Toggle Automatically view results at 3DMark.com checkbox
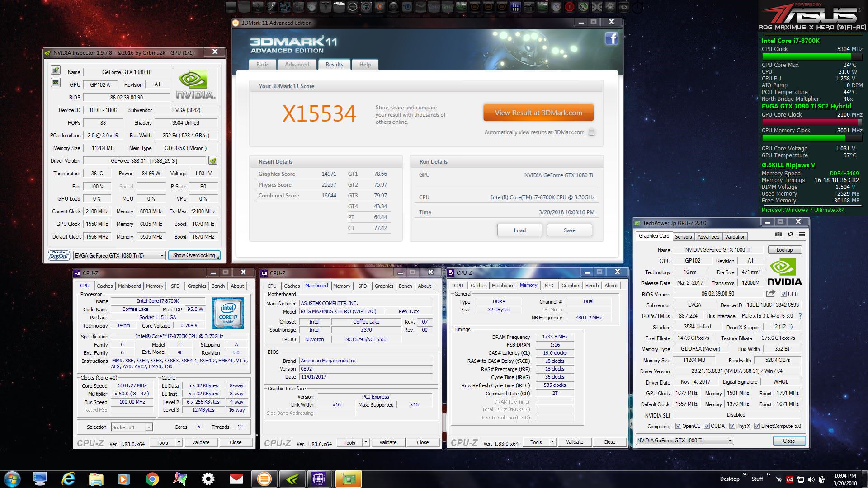This screenshot has height=488, width=868. (591, 132)
